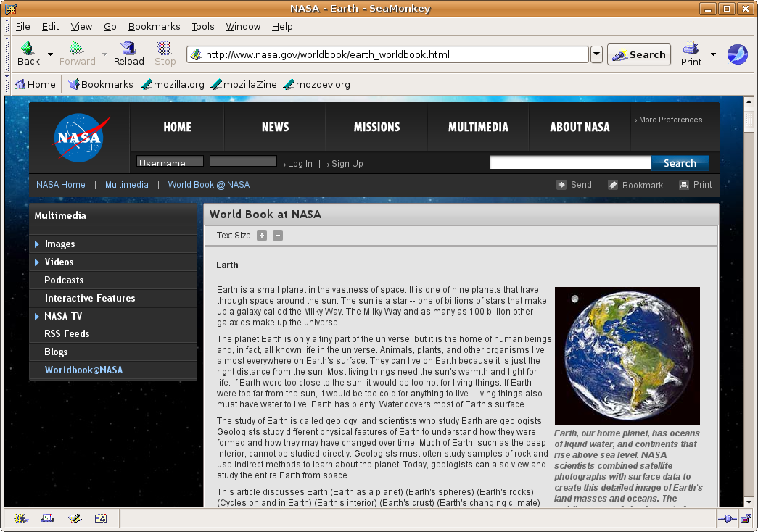Decrease text size with minus icon

coord(278,236)
